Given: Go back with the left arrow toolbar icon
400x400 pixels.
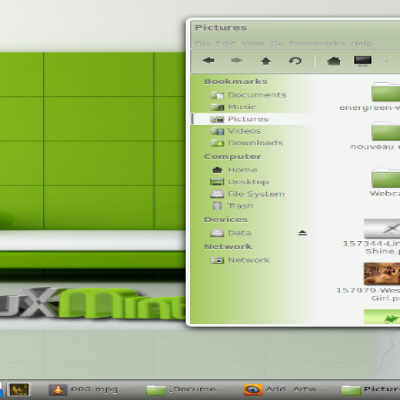Looking at the screenshot, I should 209,60.
